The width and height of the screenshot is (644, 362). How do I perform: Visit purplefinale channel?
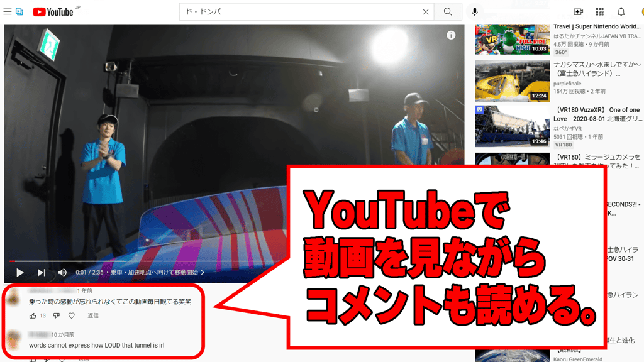[x=567, y=84]
